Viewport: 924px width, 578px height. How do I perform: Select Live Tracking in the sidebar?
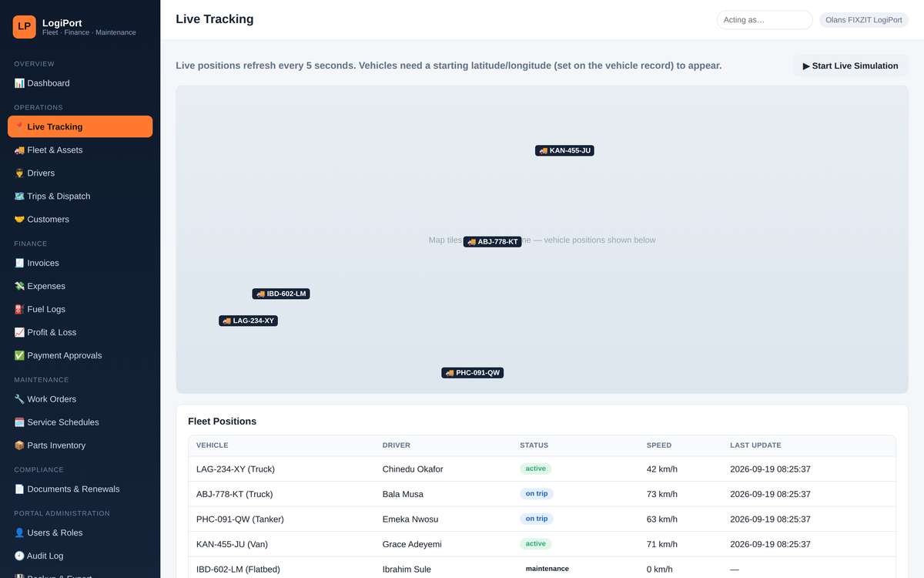80,126
